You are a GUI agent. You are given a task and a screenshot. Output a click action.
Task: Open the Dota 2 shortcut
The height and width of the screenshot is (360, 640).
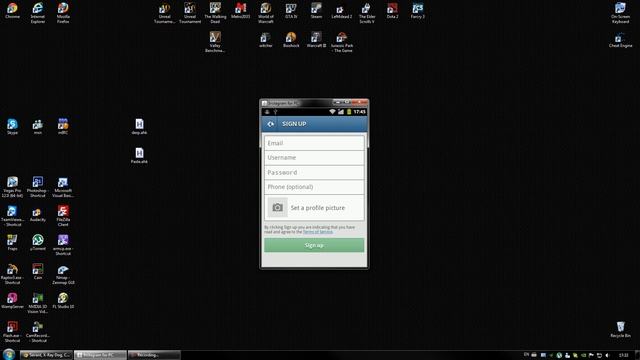[392, 11]
